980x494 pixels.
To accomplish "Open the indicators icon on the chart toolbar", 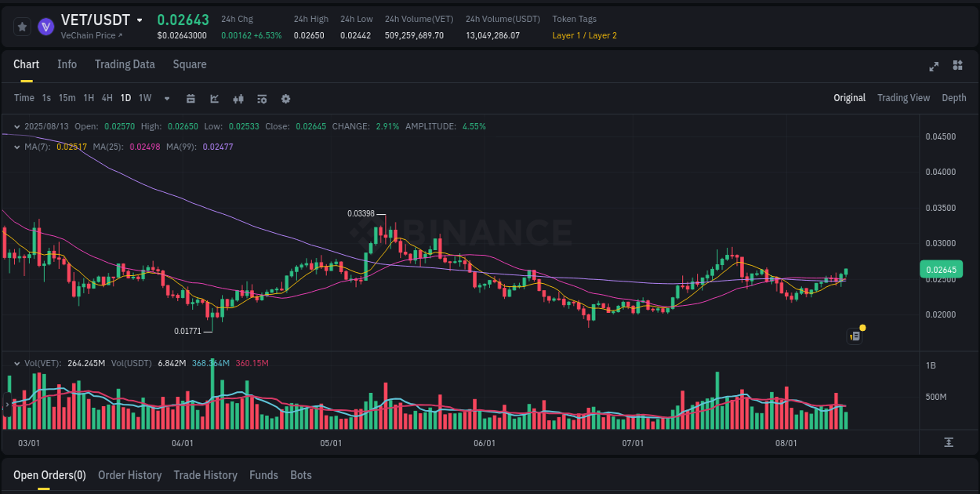I will (x=238, y=99).
